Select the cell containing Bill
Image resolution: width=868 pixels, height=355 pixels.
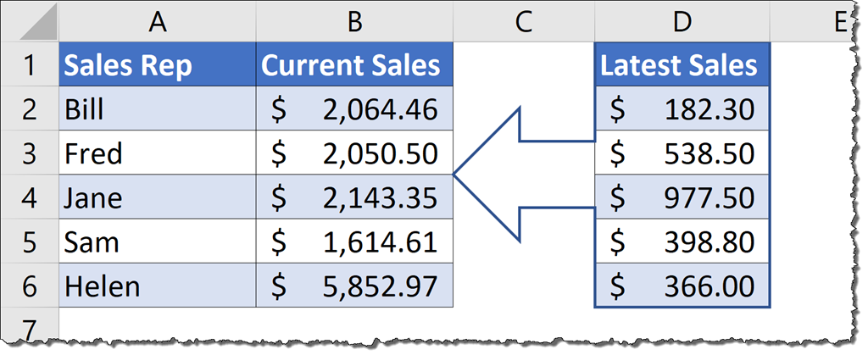157,109
